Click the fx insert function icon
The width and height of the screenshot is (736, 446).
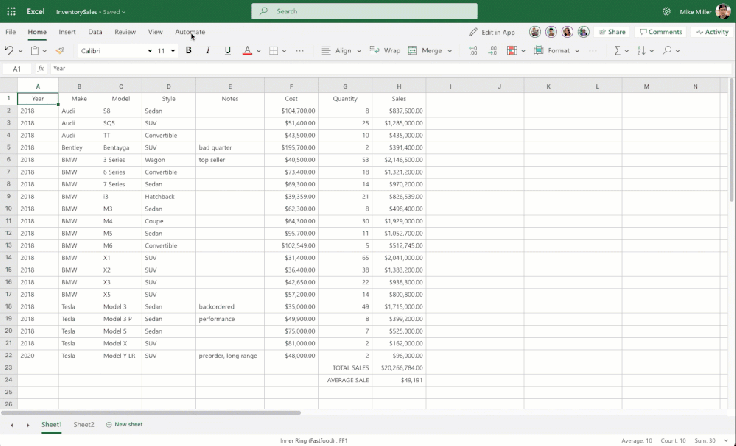[x=41, y=69]
